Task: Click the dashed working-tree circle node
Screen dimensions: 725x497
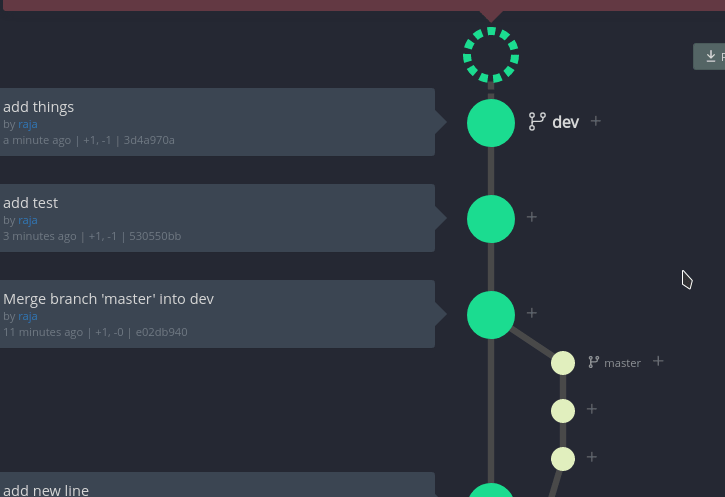Action: [x=491, y=55]
